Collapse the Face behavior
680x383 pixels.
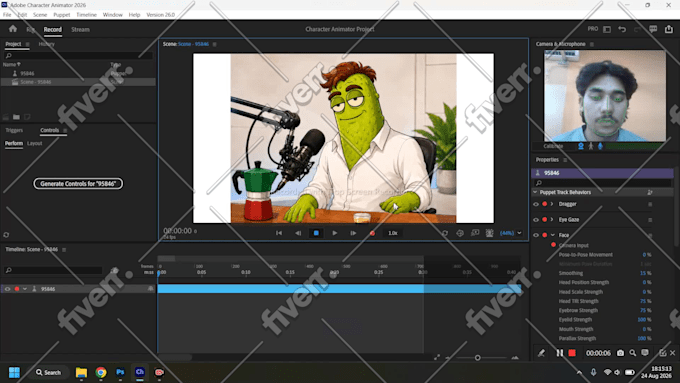pyautogui.click(x=552, y=235)
